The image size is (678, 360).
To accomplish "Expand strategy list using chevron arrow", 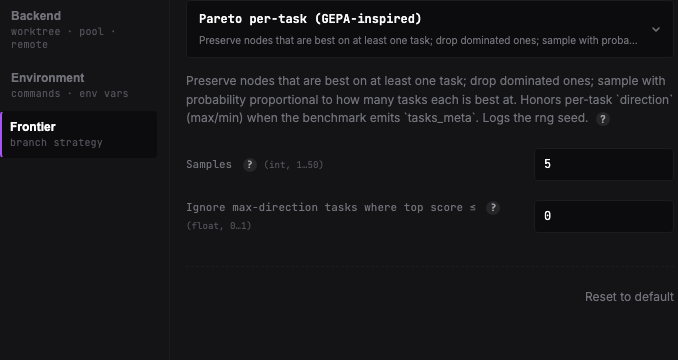I will pos(656,29).
